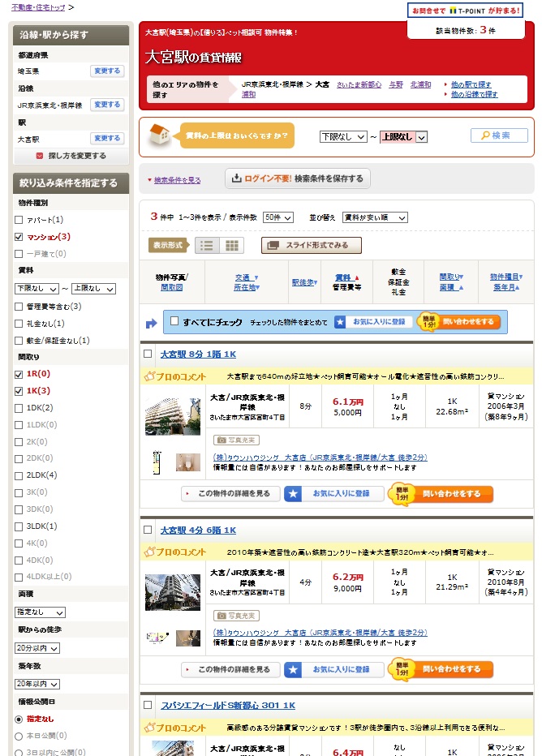542x756 pixels.
Task: Sort by 築年月 column header
Action: pos(505,287)
